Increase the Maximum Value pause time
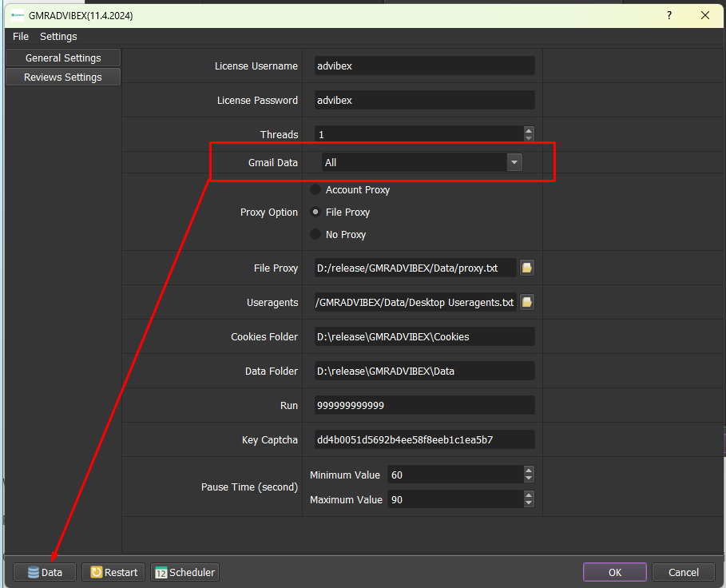 tap(529, 495)
